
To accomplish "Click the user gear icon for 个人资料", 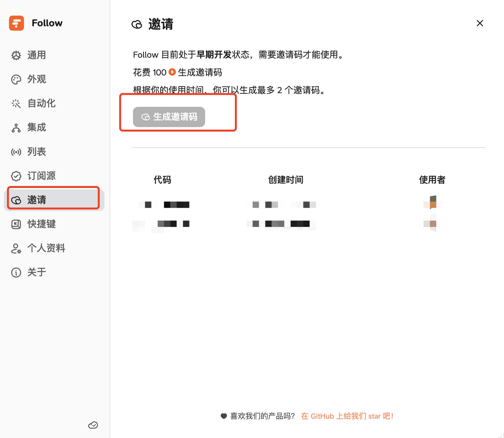I will [x=16, y=248].
